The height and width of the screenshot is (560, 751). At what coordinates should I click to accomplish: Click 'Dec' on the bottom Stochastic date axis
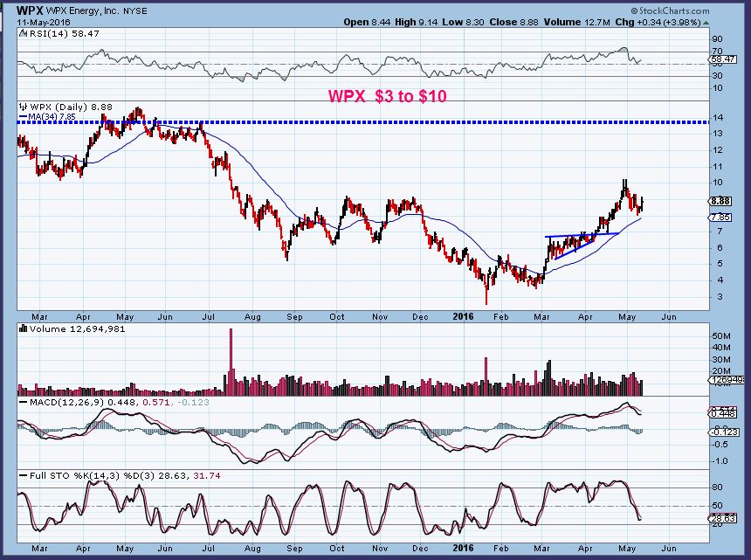tap(420, 548)
